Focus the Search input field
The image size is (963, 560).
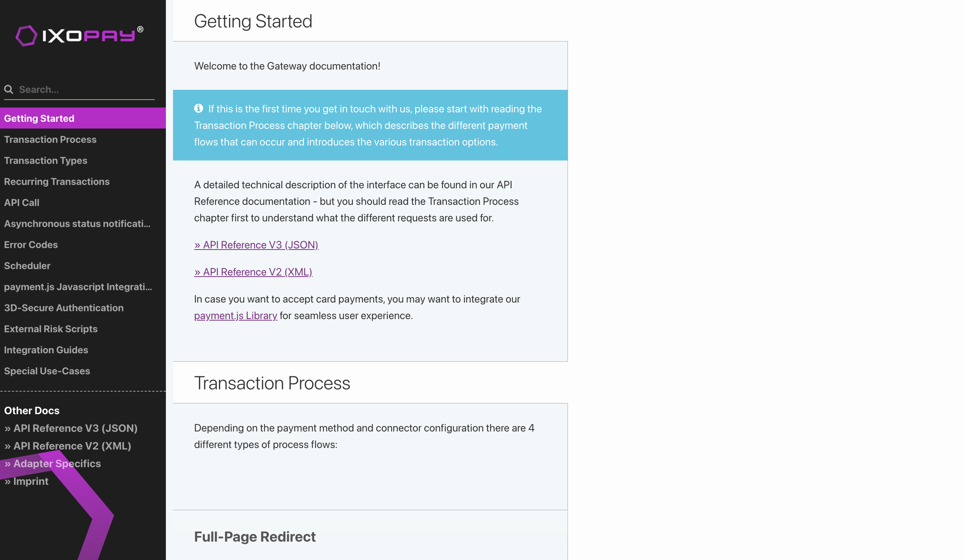point(79,89)
